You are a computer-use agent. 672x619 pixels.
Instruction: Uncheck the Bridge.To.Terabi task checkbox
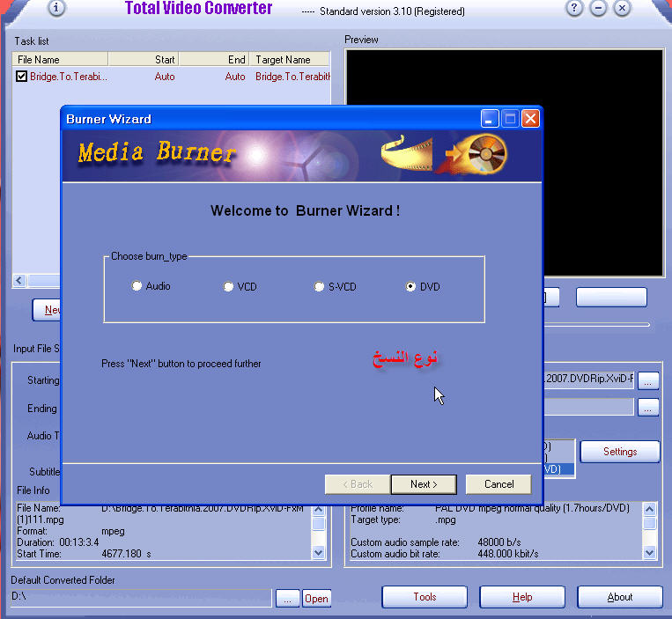(21, 77)
